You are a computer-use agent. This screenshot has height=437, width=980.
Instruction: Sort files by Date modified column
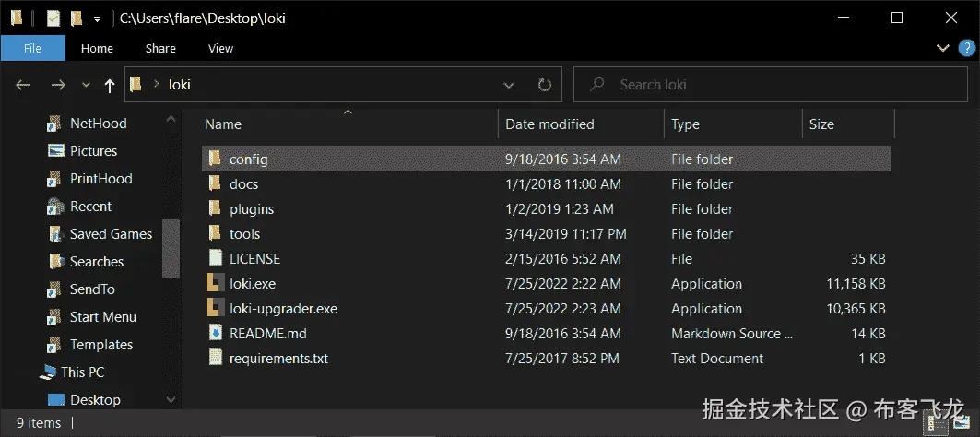pyautogui.click(x=549, y=124)
